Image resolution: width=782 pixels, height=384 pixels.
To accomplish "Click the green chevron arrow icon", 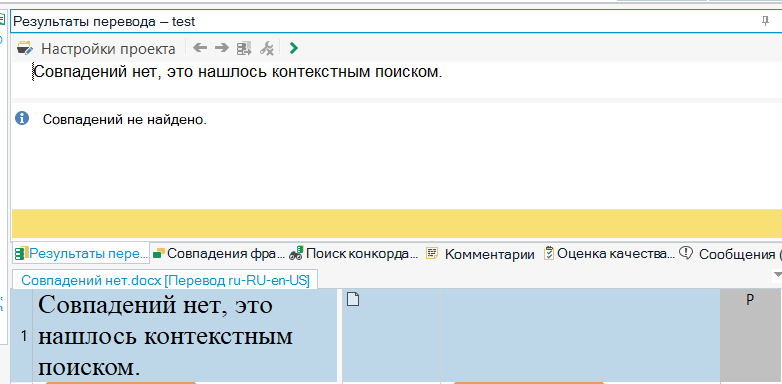I will (294, 48).
